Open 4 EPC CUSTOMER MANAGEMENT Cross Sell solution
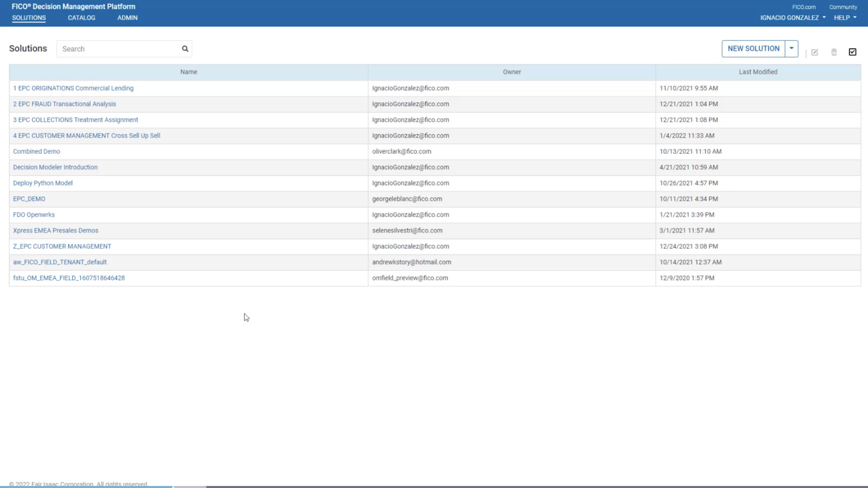868x488 pixels. [x=86, y=136]
